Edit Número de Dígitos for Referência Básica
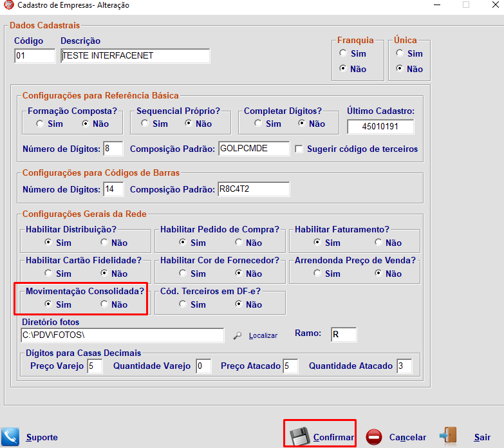This screenshot has width=504, height=448. 113,149
